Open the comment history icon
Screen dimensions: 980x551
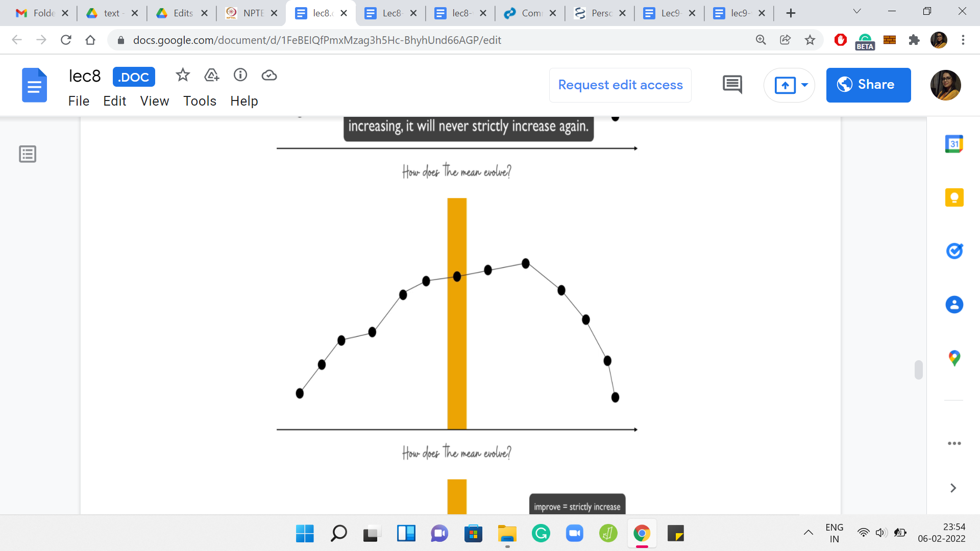click(732, 85)
